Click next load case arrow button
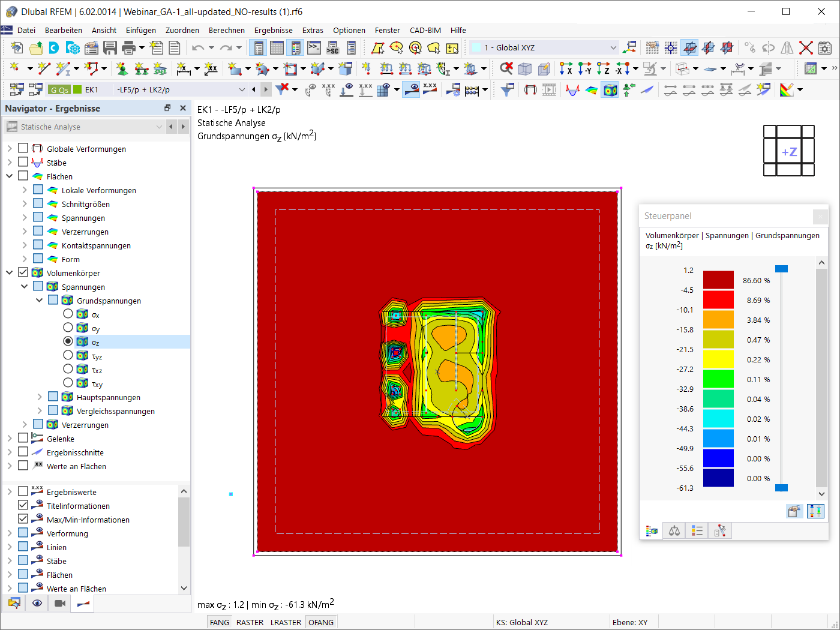 [x=266, y=90]
